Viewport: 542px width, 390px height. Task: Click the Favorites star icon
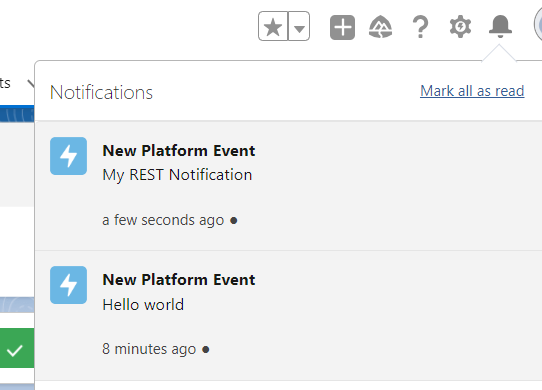[x=273, y=26]
